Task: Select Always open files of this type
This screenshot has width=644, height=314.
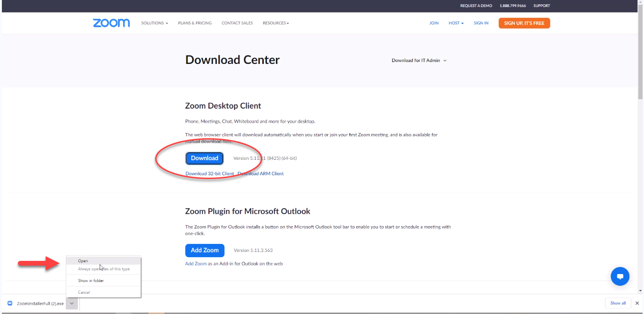Action: tap(103, 269)
